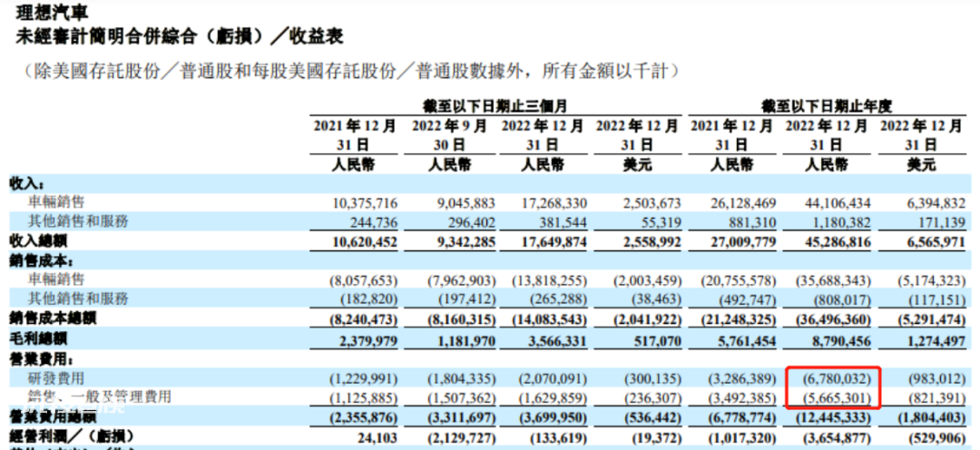This screenshot has height=450, width=980.
Task: Select total revenue value 45,286,816
Action: point(830,240)
